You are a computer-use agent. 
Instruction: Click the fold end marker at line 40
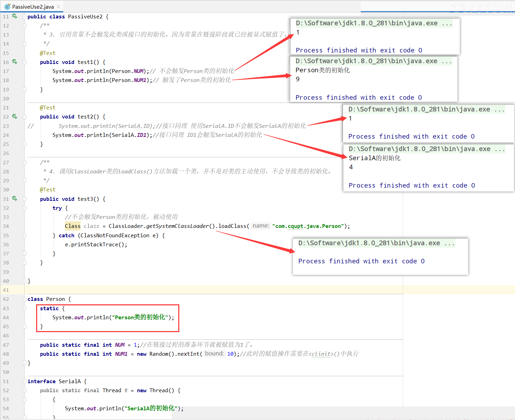click(x=24, y=280)
